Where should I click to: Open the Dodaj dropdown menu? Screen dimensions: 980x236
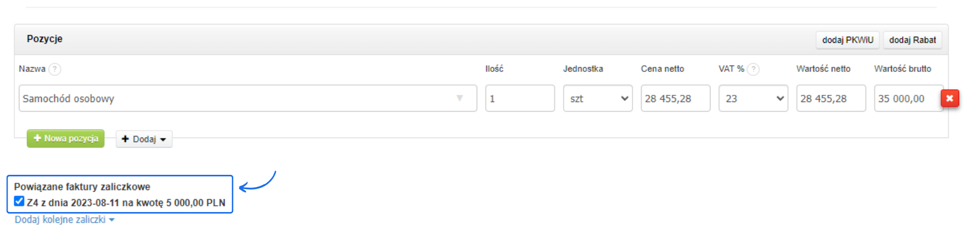pyautogui.click(x=144, y=139)
